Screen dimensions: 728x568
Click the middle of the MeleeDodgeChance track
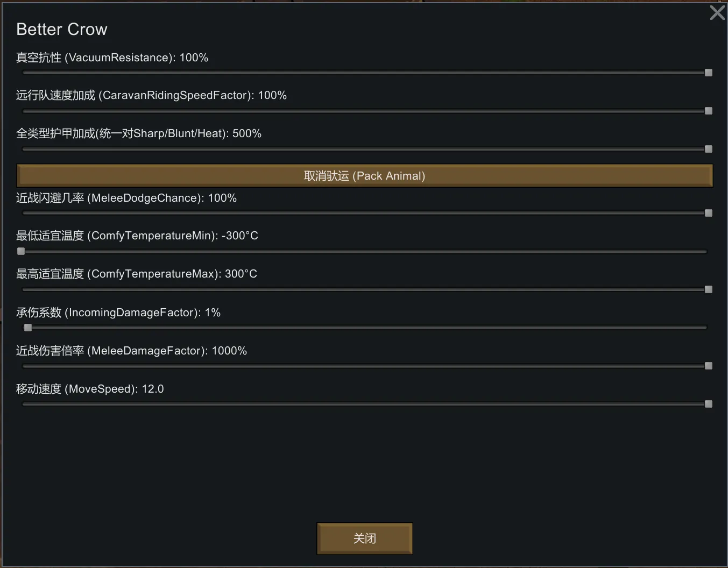point(364,213)
